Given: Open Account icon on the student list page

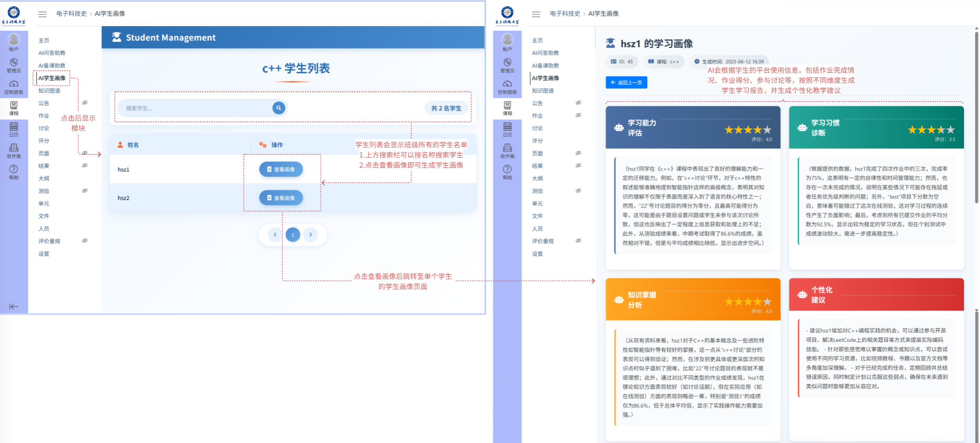Looking at the screenshot, I should (14, 42).
